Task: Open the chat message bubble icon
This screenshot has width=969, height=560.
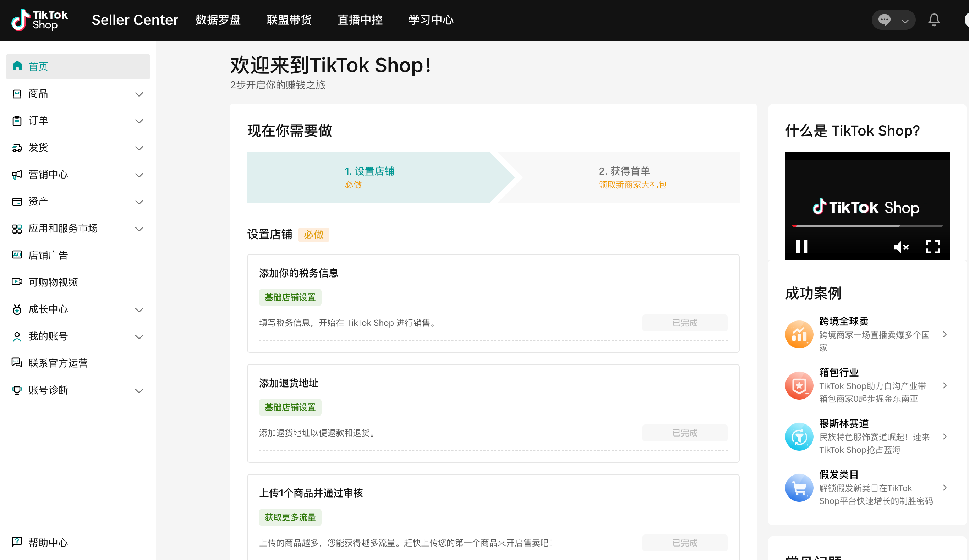Action: [885, 20]
